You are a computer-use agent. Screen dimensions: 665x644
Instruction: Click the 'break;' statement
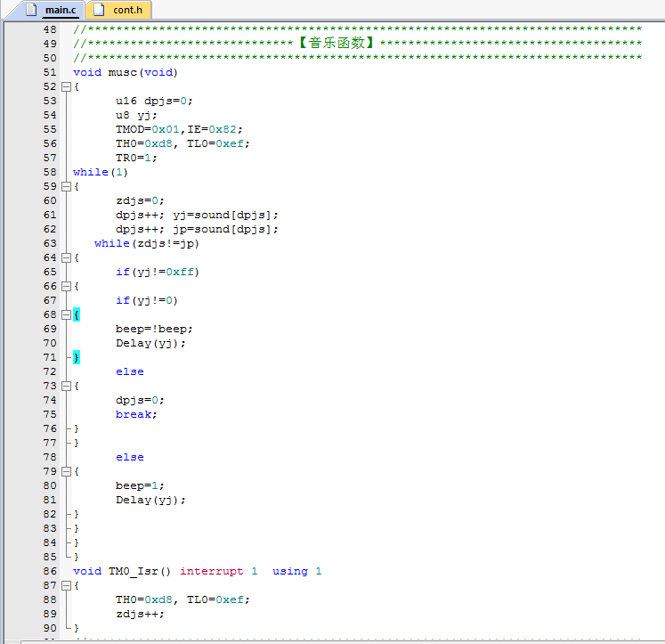point(136,414)
